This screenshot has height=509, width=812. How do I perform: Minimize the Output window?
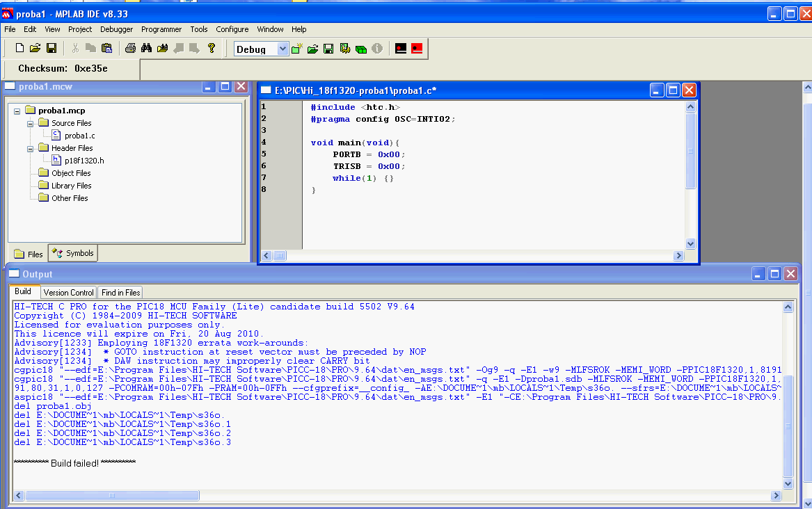pyautogui.click(x=758, y=274)
